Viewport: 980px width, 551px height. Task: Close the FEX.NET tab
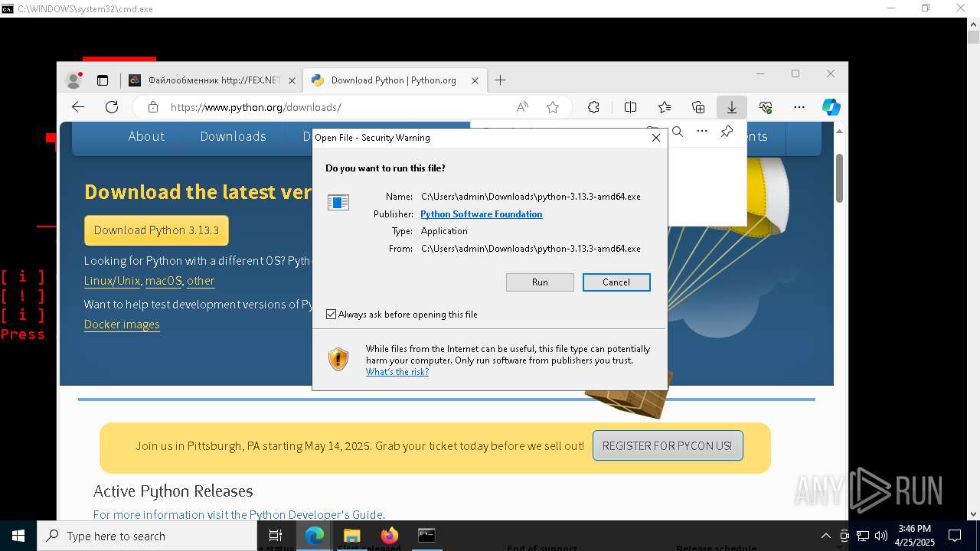pyautogui.click(x=292, y=80)
